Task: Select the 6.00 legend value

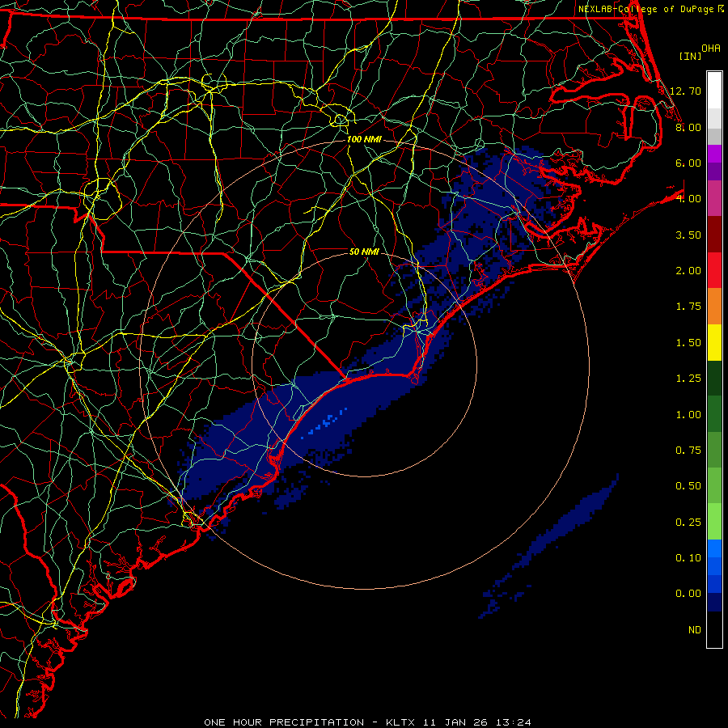Action: (x=688, y=163)
